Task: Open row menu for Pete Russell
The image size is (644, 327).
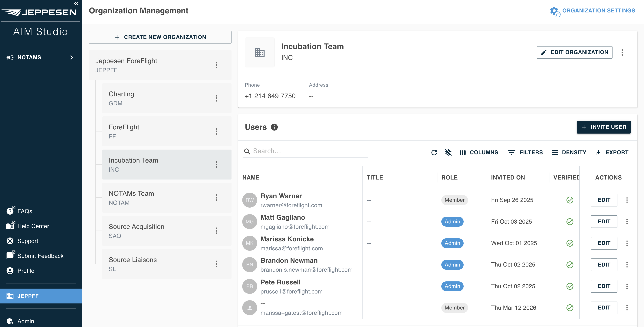Action: click(627, 286)
